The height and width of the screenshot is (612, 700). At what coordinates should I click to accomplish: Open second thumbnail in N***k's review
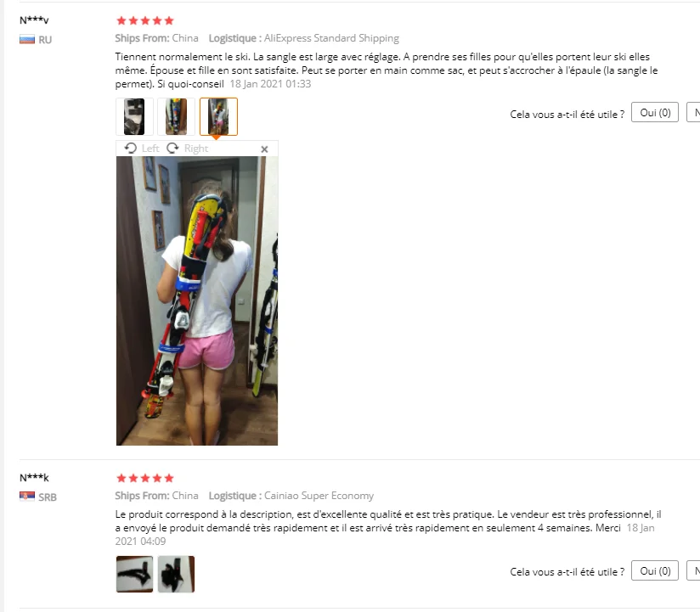(177, 574)
